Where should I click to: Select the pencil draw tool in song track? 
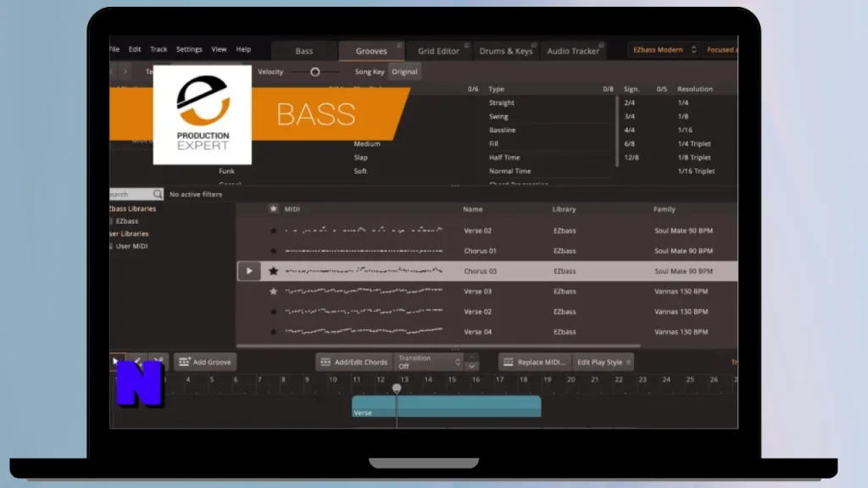(x=137, y=361)
